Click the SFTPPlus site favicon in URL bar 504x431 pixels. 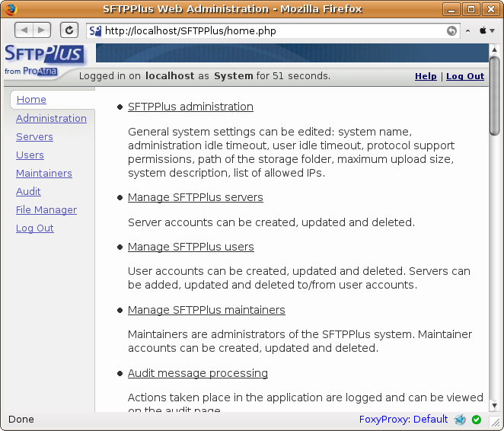pos(95,31)
